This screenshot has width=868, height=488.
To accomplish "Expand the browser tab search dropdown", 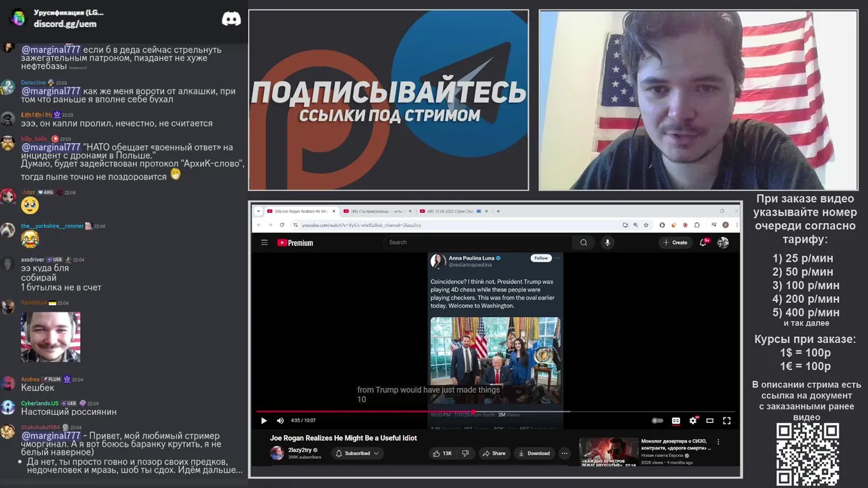I will [x=258, y=211].
